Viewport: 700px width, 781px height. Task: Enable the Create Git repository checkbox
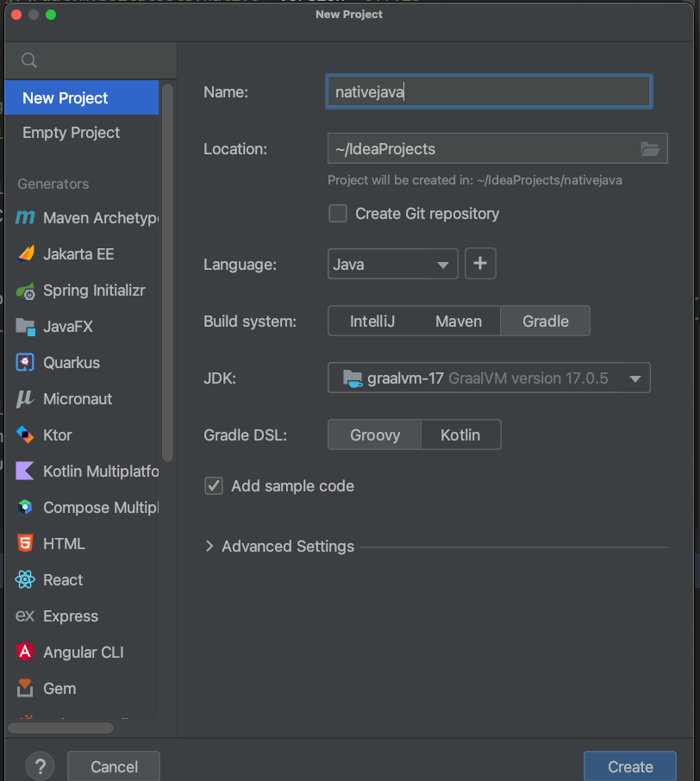point(338,213)
